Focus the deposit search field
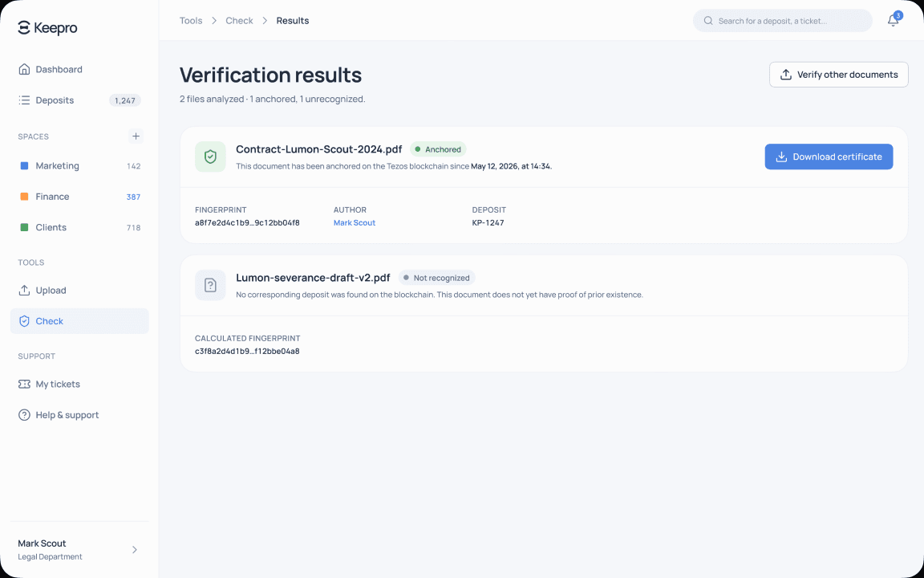The height and width of the screenshot is (578, 924). pos(783,21)
